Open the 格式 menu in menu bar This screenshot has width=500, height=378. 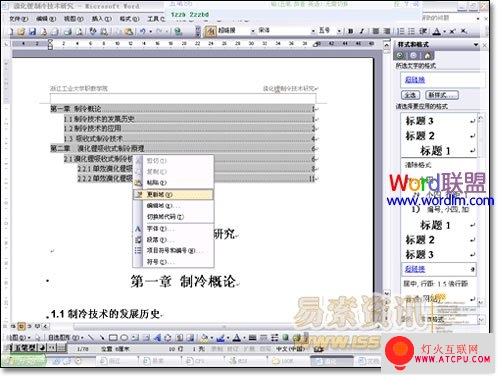click(129, 19)
